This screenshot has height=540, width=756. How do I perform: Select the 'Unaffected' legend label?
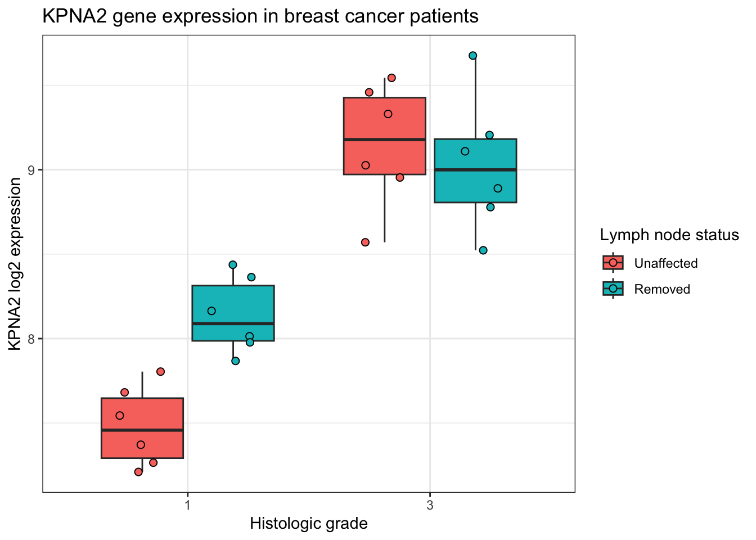click(665, 263)
